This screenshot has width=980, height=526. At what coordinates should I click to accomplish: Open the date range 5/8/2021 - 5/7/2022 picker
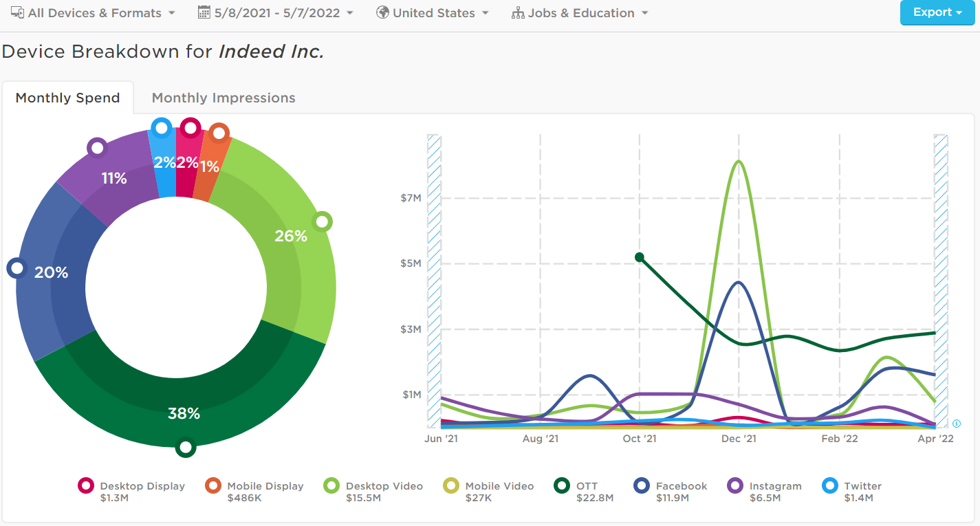click(275, 12)
